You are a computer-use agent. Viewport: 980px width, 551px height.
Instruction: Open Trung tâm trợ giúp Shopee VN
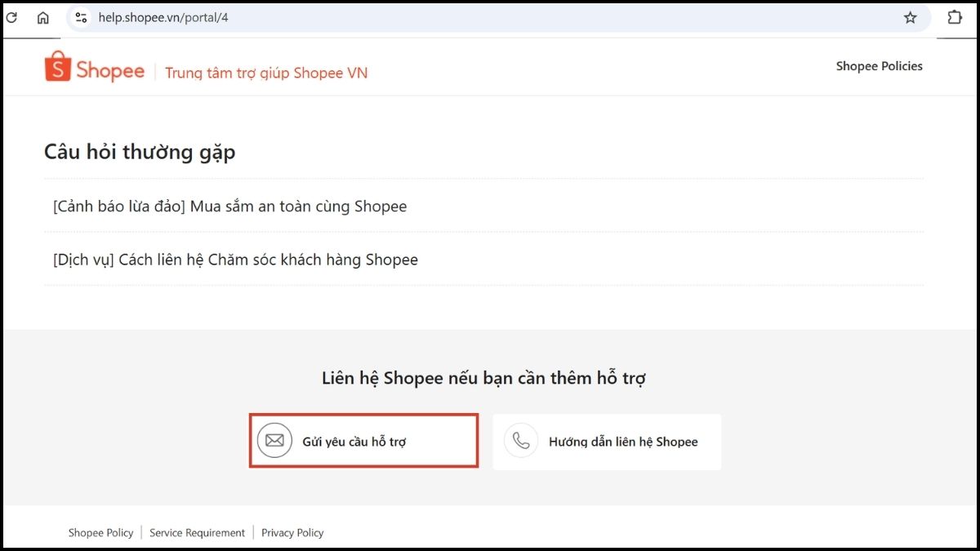pyautogui.click(x=266, y=73)
